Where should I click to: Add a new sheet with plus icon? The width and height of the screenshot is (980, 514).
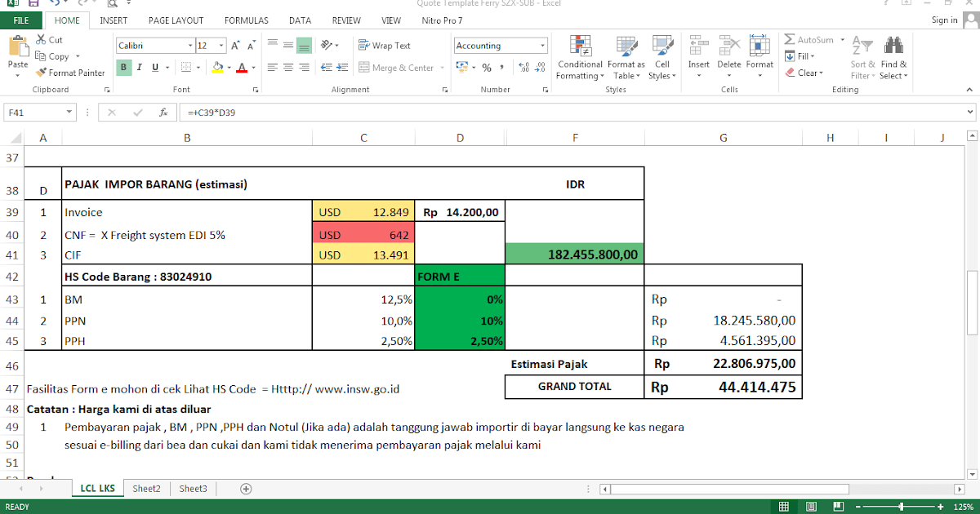(246, 489)
